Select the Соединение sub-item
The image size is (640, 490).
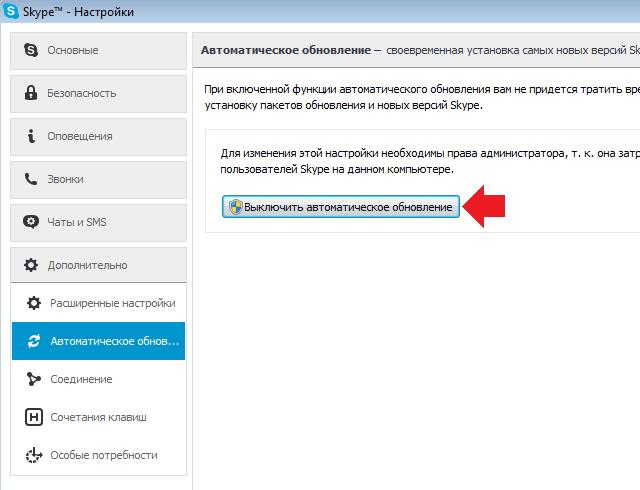pos(81,379)
